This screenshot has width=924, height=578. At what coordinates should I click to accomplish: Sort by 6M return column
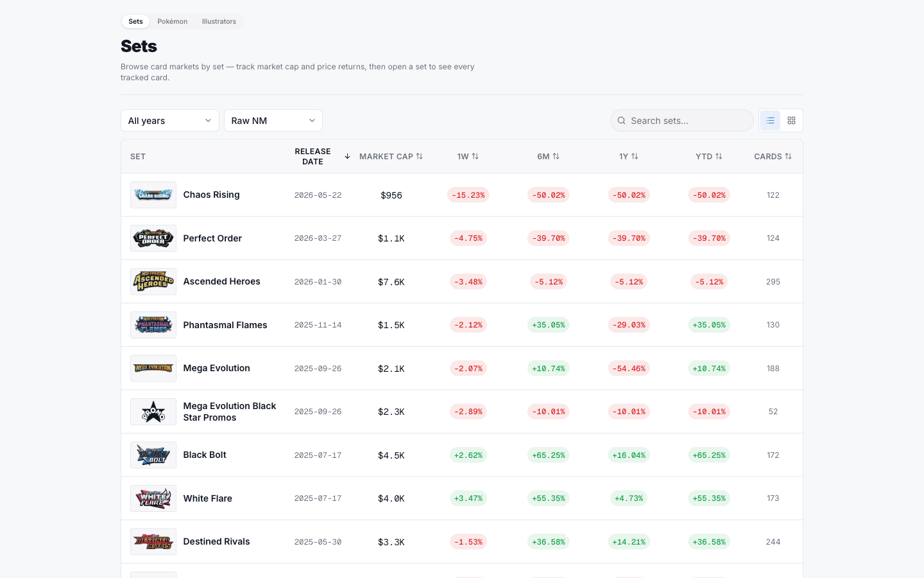pos(549,157)
